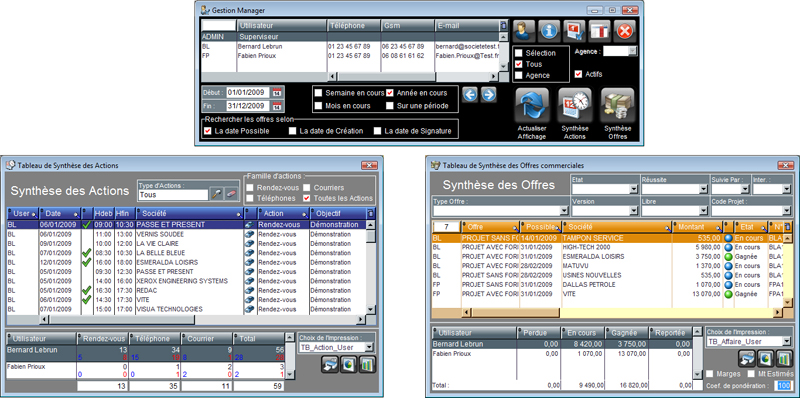Open the calendar picker beside Début date
This screenshot has height=398, width=800.
(x=277, y=93)
